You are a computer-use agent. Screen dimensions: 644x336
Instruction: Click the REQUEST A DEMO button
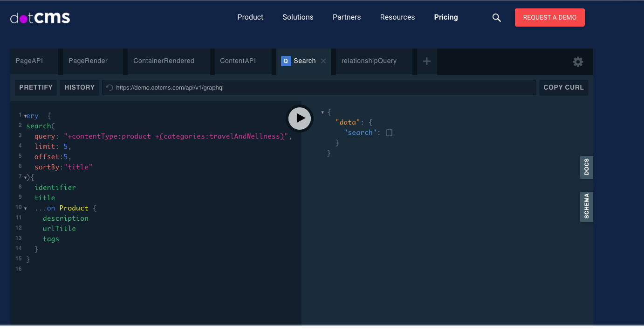(549, 17)
